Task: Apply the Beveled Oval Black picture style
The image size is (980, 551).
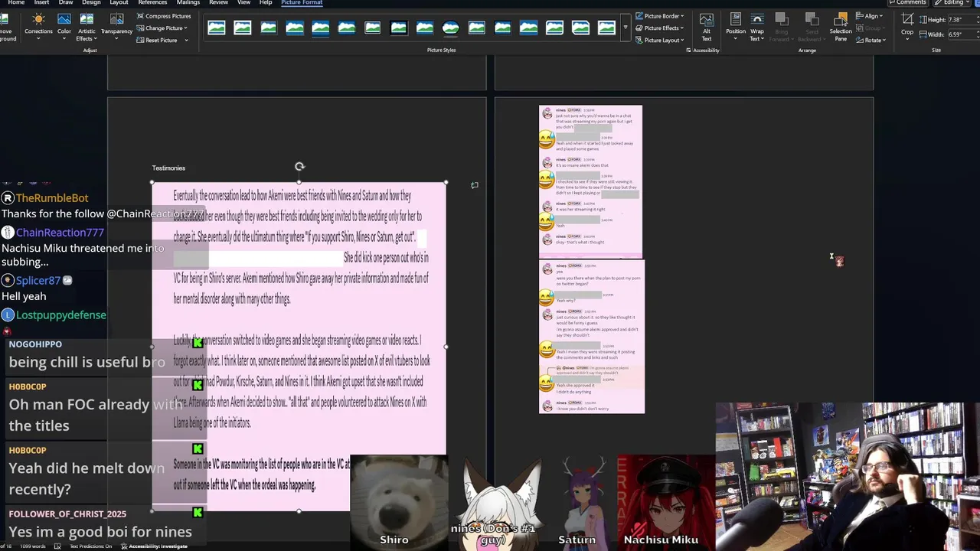Action: pyautogui.click(x=451, y=28)
